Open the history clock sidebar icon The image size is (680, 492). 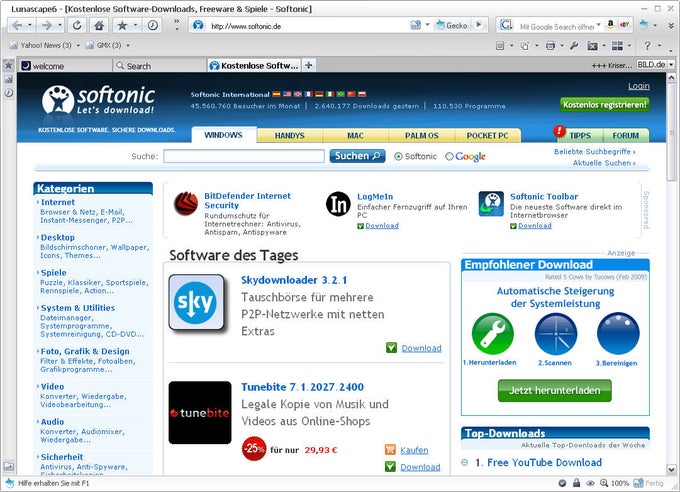pyautogui.click(x=8, y=92)
